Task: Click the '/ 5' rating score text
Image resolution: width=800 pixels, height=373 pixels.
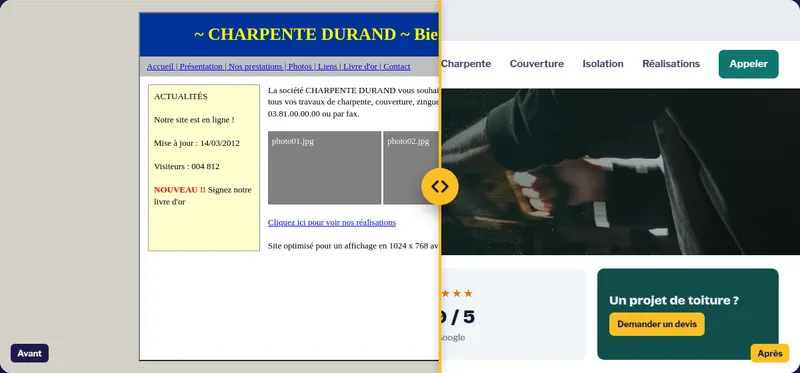Action: (463, 317)
